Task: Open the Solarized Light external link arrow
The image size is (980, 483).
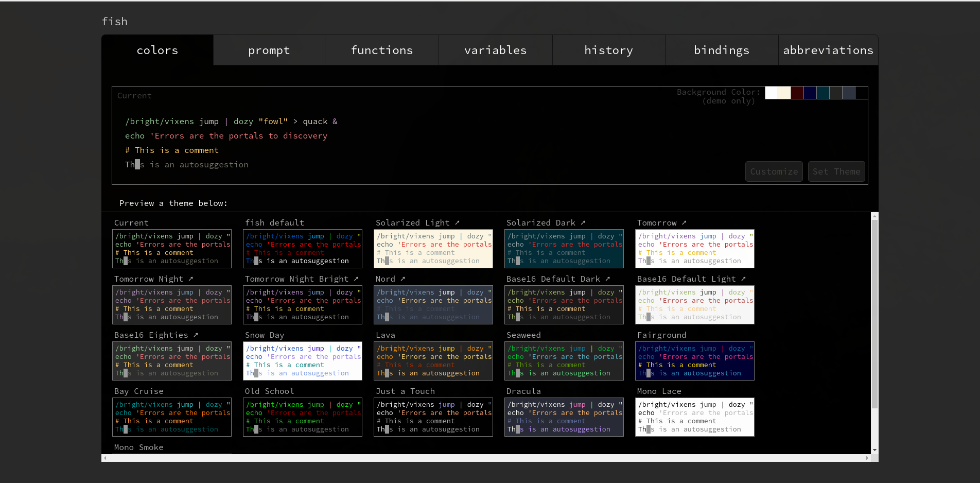Action: click(457, 222)
